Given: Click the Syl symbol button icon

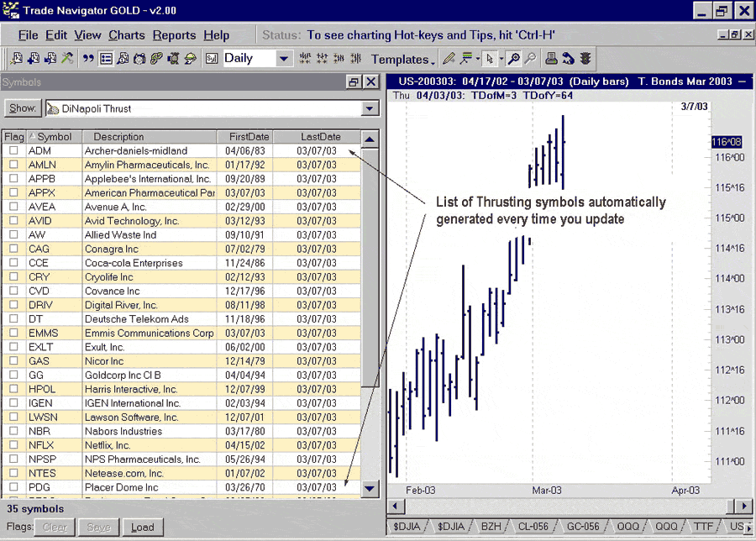Looking at the screenshot, I should (212, 59).
